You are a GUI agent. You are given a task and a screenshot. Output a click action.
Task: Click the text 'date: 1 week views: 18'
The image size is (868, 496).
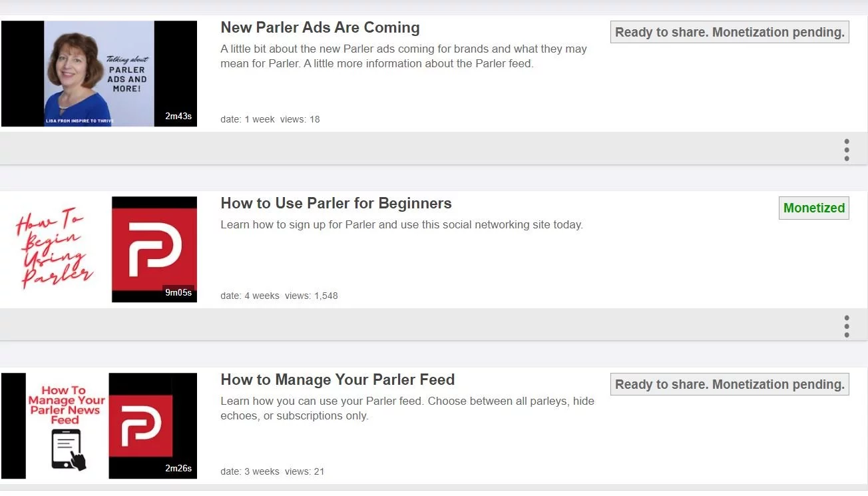[x=270, y=119]
